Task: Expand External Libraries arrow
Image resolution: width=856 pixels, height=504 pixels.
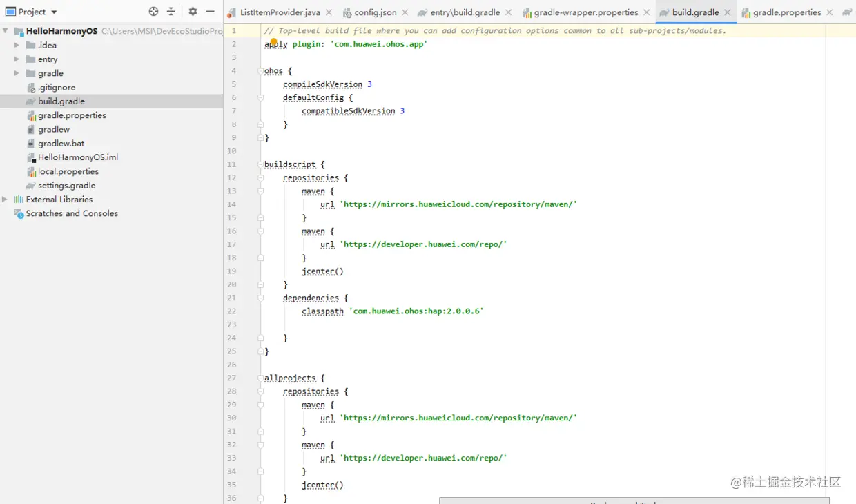Action: point(5,200)
